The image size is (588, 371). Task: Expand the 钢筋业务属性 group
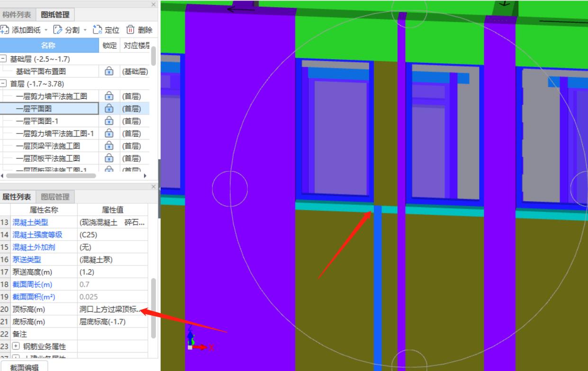[16, 346]
